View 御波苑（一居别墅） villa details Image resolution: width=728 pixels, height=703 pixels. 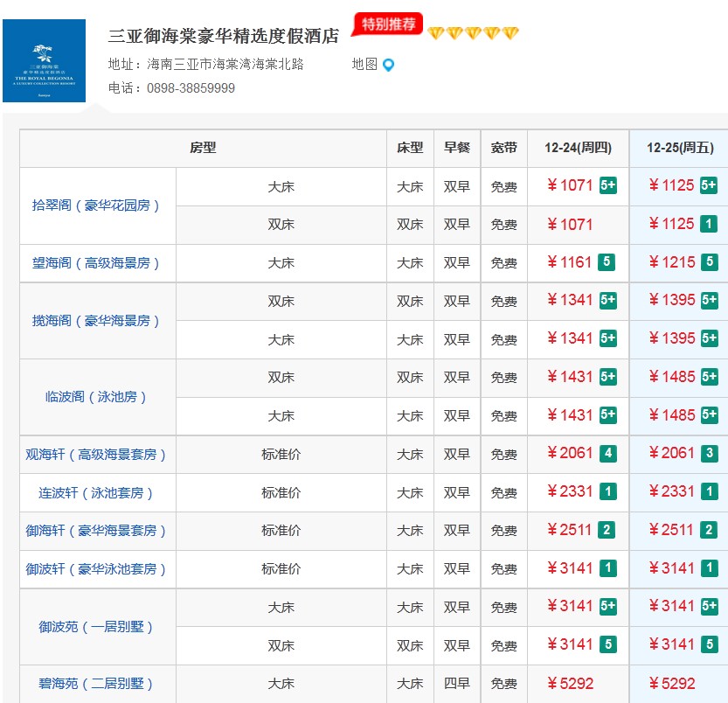[x=97, y=626]
